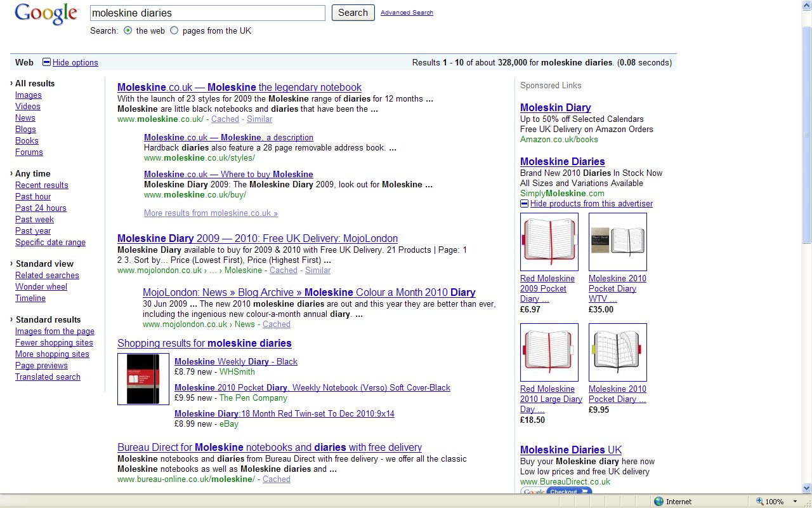This screenshot has width=812, height=508.
Task: Show Related searches view
Action: tap(47, 276)
